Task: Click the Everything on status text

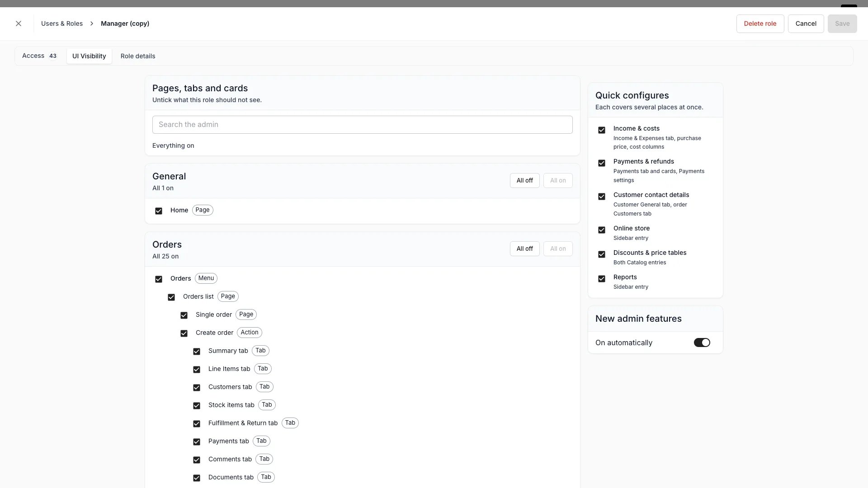Action: 173,145
